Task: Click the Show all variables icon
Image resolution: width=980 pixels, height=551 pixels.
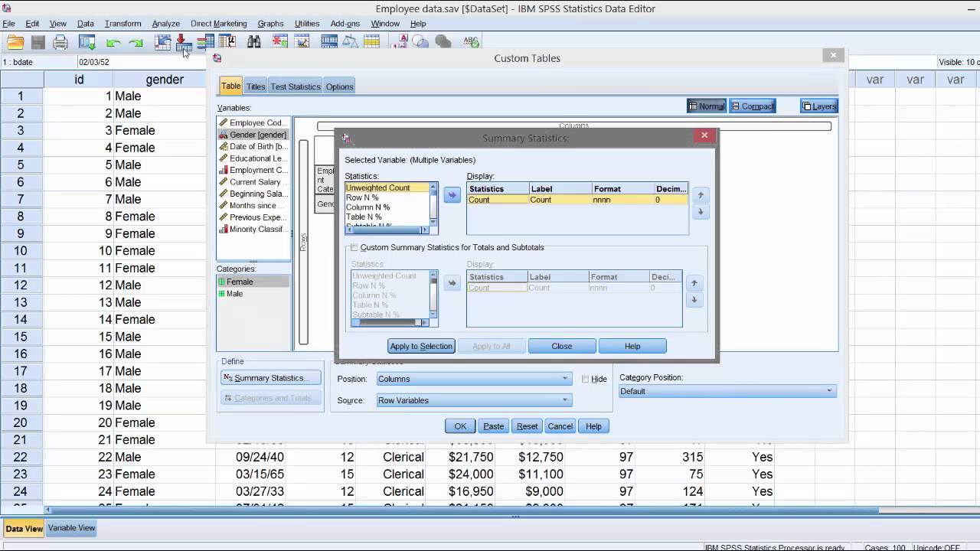Action: tap(443, 42)
